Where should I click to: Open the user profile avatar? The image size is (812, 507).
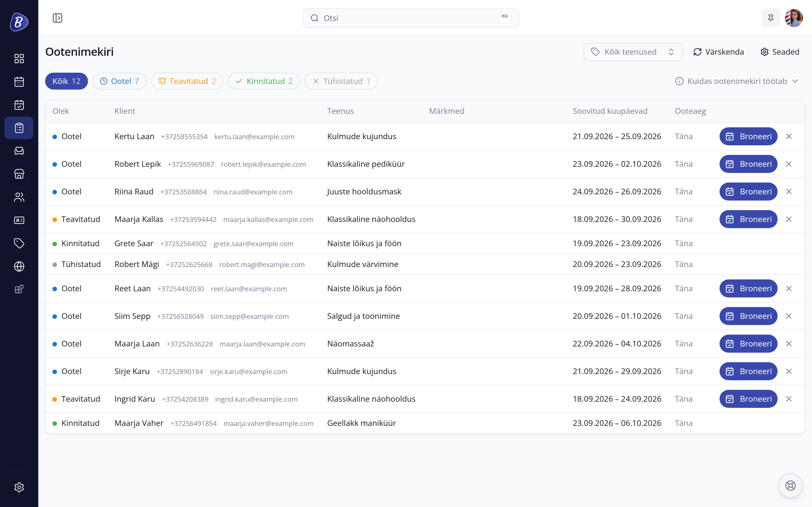click(x=794, y=18)
